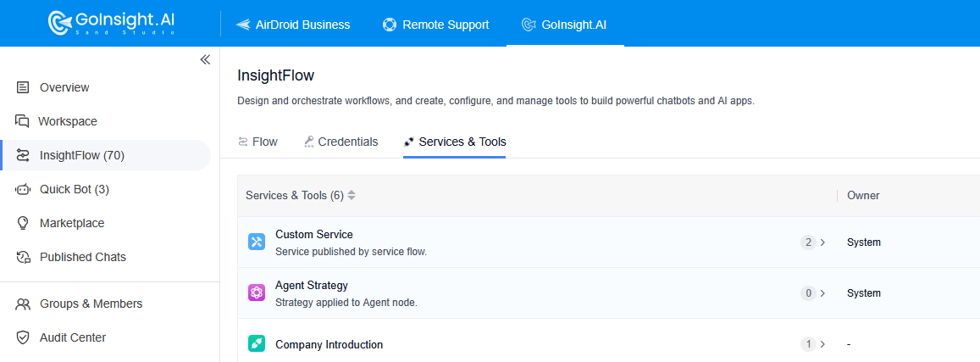Switch to the Credentials tab
Screen dimensions: 980x362
[341, 142]
